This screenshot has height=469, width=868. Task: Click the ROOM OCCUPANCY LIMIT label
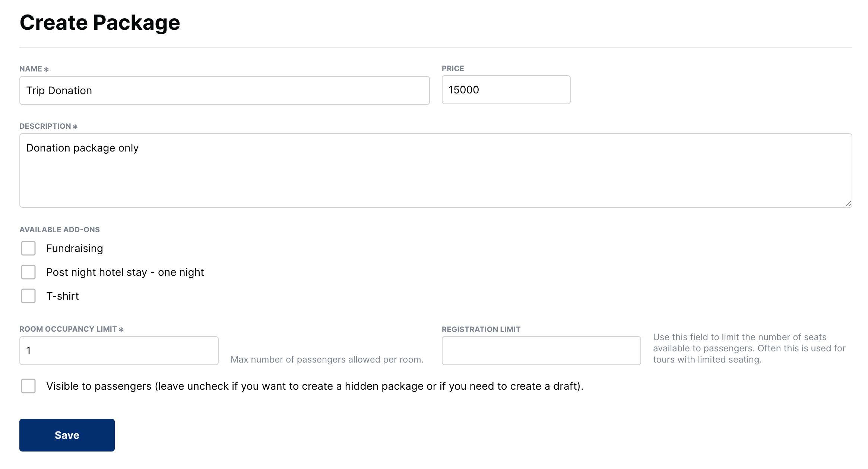(x=68, y=329)
